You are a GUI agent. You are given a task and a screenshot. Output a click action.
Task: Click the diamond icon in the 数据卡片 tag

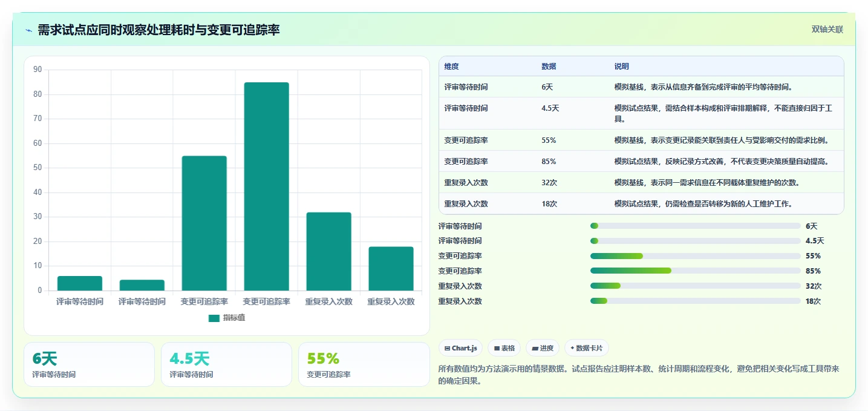click(572, 348)
